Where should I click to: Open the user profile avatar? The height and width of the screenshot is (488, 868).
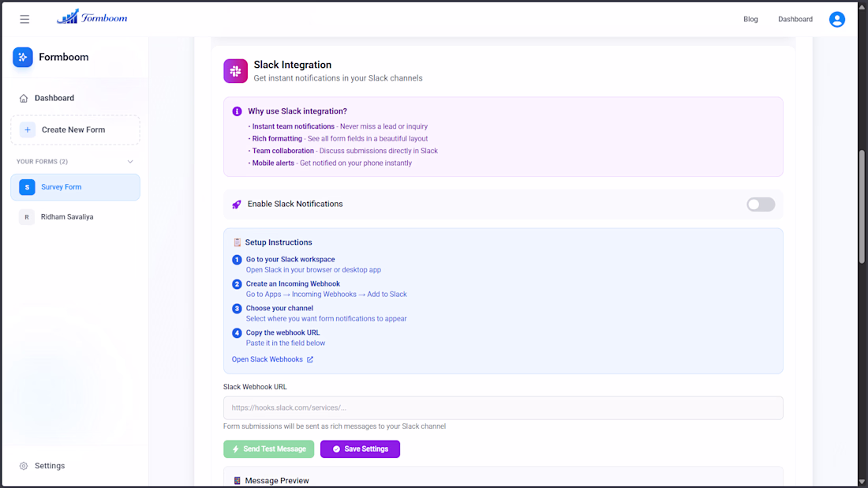coord(836,20)
